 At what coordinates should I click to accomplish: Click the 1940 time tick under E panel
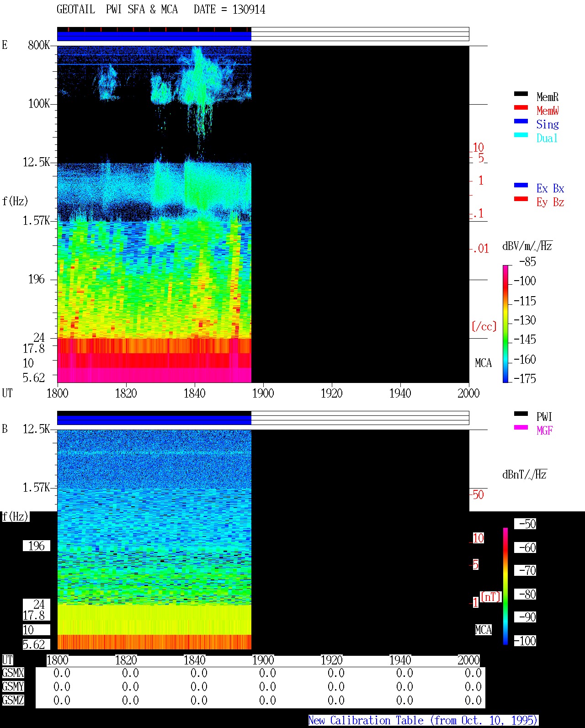(400, 393)
